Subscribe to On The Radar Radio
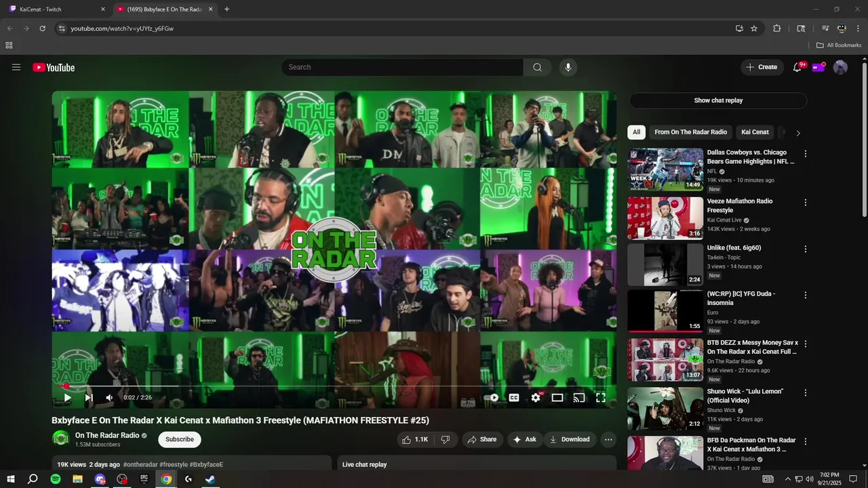The width and height of the screenshot is (868, 488). pyautogui.click(x=180, y=439)
